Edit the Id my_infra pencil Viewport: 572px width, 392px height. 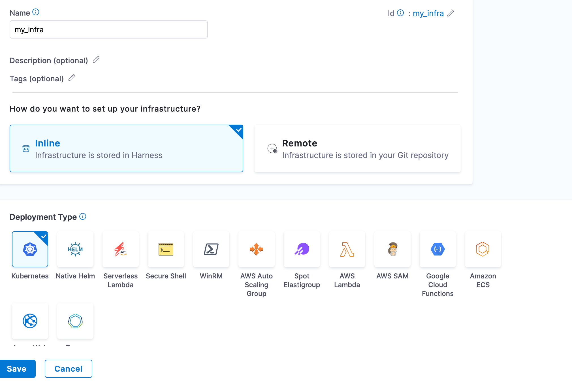(x=451, y=13)
